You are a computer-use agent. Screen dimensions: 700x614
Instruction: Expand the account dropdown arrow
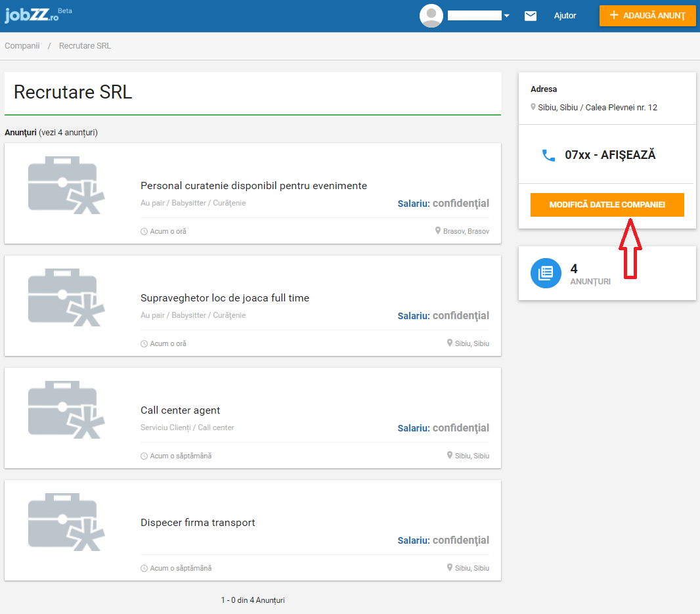click(x=506, y=16)
